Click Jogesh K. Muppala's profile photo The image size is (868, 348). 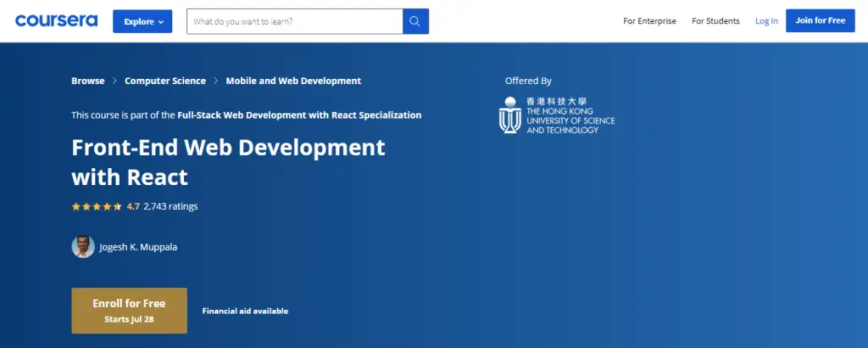tap(82, 247)
